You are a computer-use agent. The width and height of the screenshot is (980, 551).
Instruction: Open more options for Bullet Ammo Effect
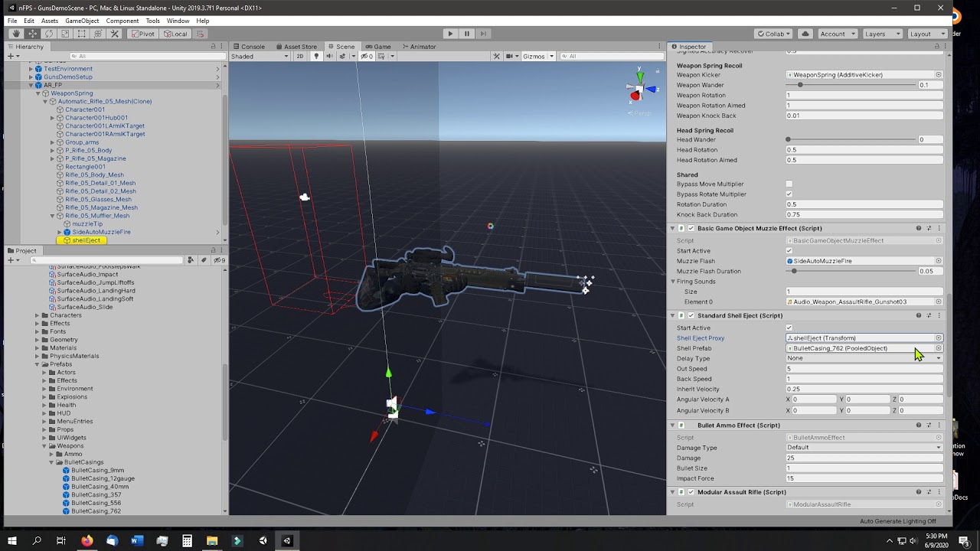(x=939, y=425)
